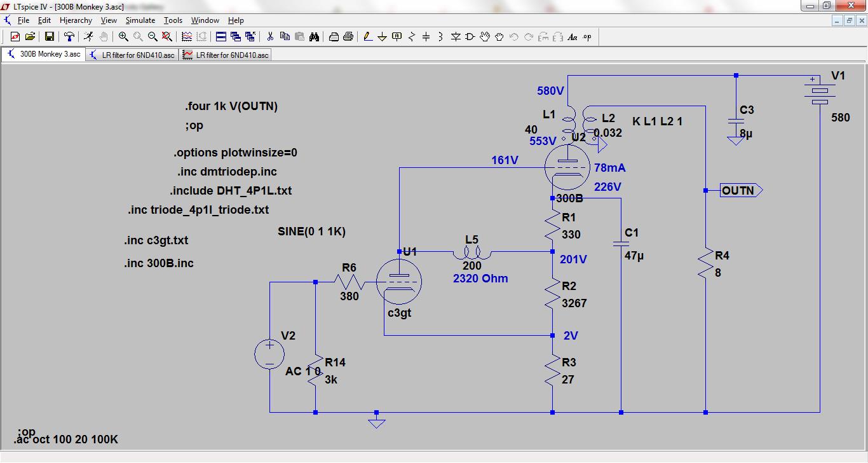
Task: Click the .inc 300B.inc directive text
Action: click(x=159, y=263)
